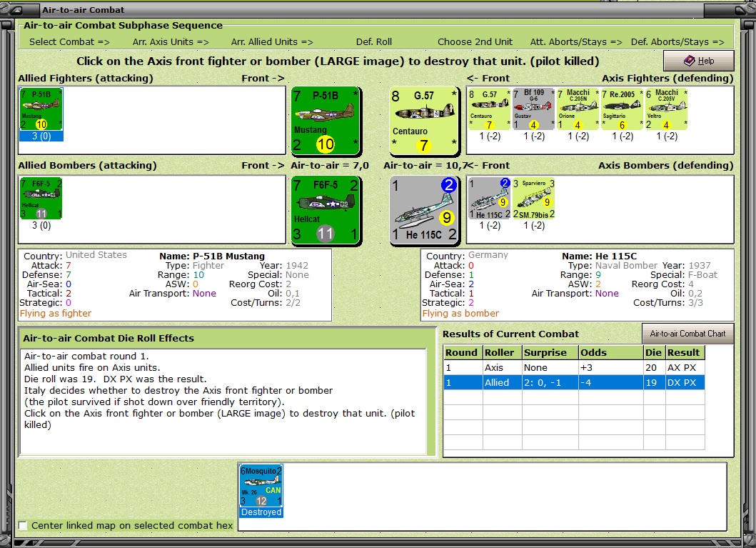Click the Arr. Axis Units subphase step

[x=171, y=42]
